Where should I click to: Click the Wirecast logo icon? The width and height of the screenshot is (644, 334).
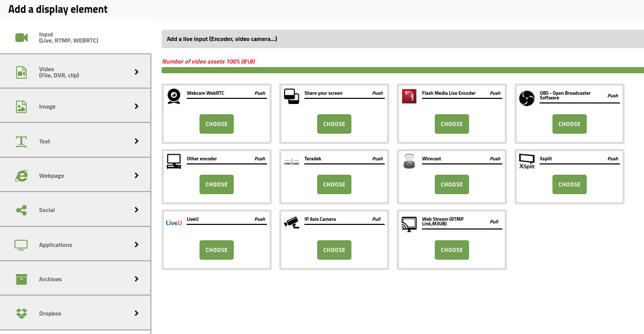click(x=409, y=161)
